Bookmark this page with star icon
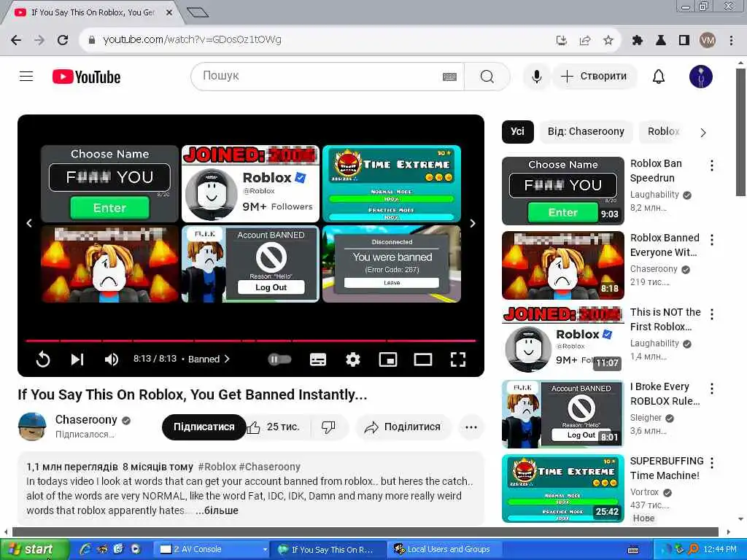Viewport: 747px width, 560px height. point(608,40)
